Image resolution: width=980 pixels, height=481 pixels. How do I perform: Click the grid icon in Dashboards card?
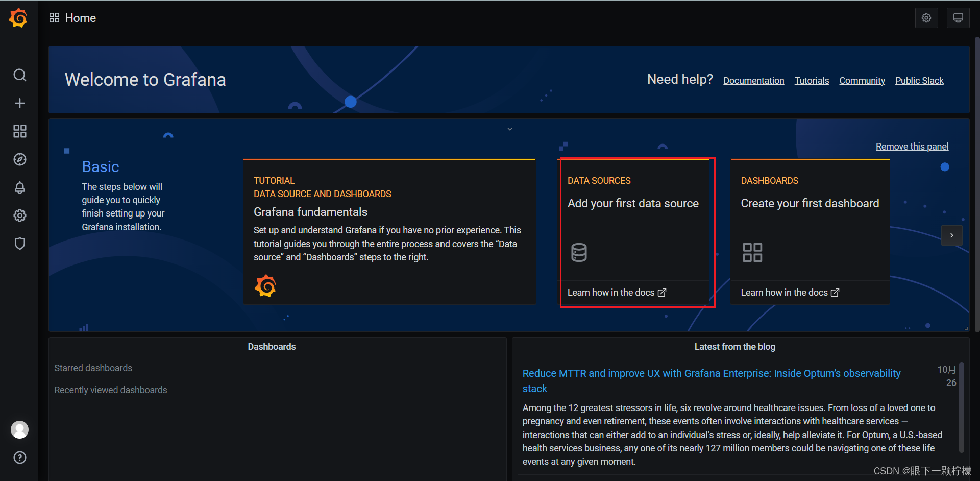tap(752, 252)
